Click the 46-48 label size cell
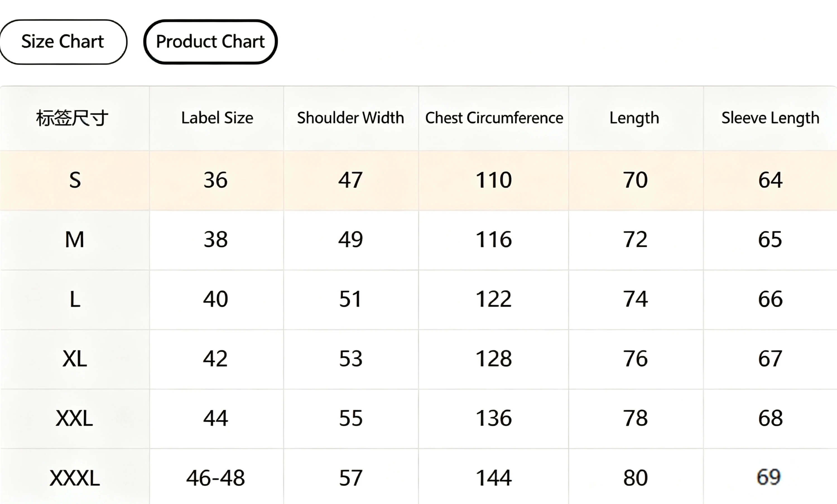The height and width of the screenshot is (504, 837). 215,478
